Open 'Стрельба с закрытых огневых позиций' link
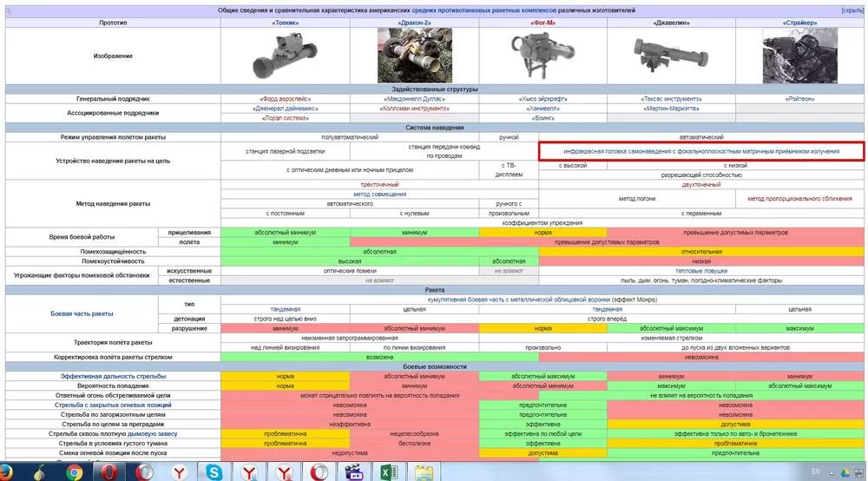Viewport: 868px width, 481px height. click(x=113, y=405)
